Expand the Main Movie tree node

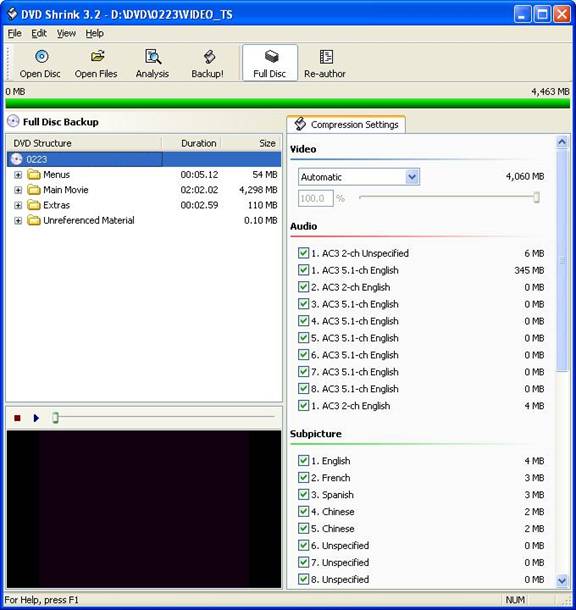[x=18, y=190]
